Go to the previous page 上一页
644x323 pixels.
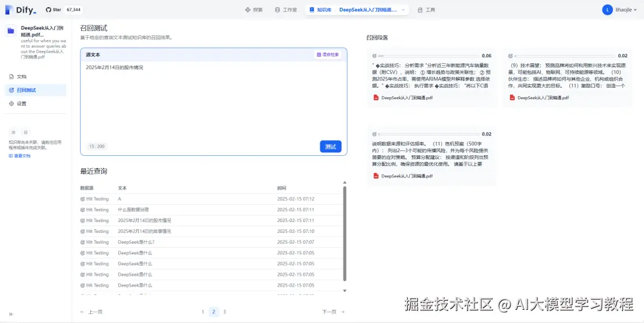(x=92, y=312)
